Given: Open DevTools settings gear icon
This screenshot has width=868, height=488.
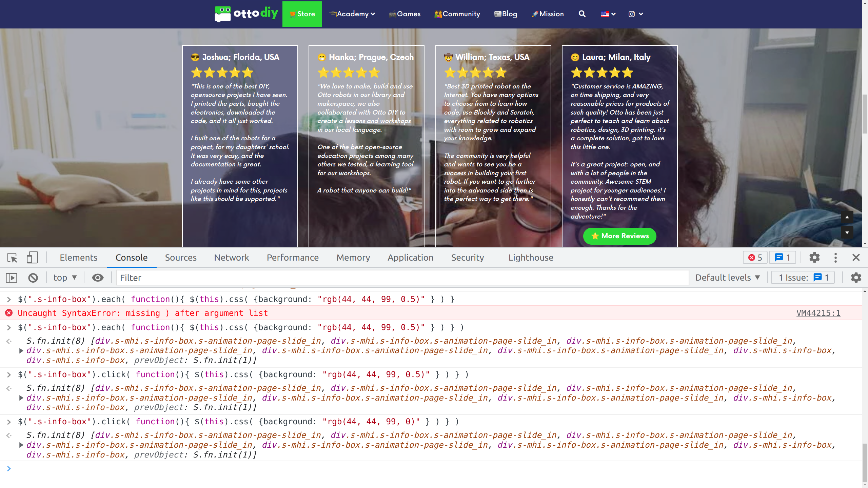Looking at the screenshot, I should pyautogui.click(x=814, y=258).
